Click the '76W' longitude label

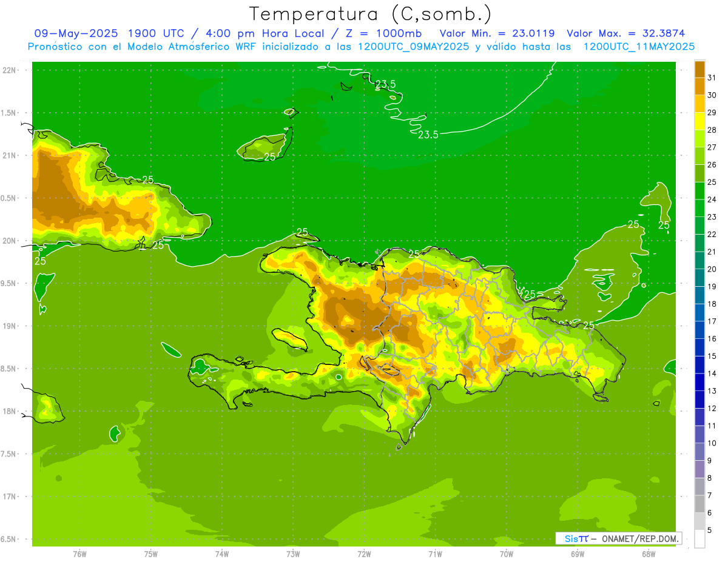pos(79,554)
